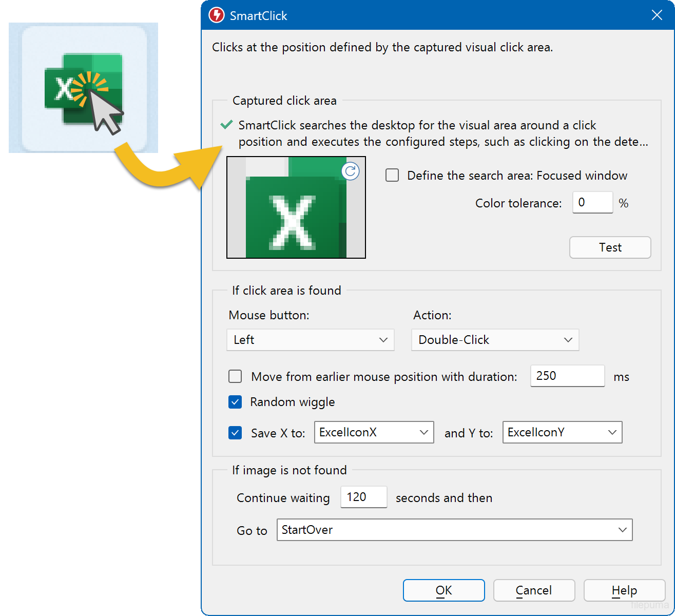The image size is (675, 616).
Task: Uncheck the Random wiggle checkbox
Action: [x=235, y=402]
